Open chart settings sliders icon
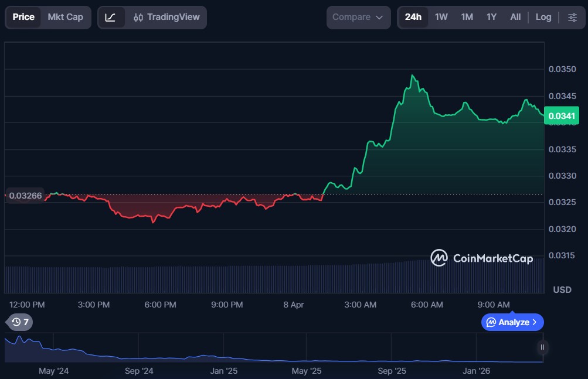 572,17
